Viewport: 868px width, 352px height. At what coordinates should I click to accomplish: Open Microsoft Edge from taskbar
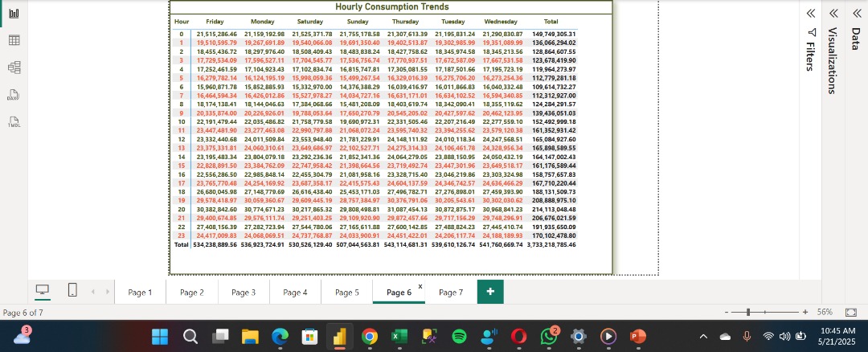pyautogui.click(x=280, y=336)
